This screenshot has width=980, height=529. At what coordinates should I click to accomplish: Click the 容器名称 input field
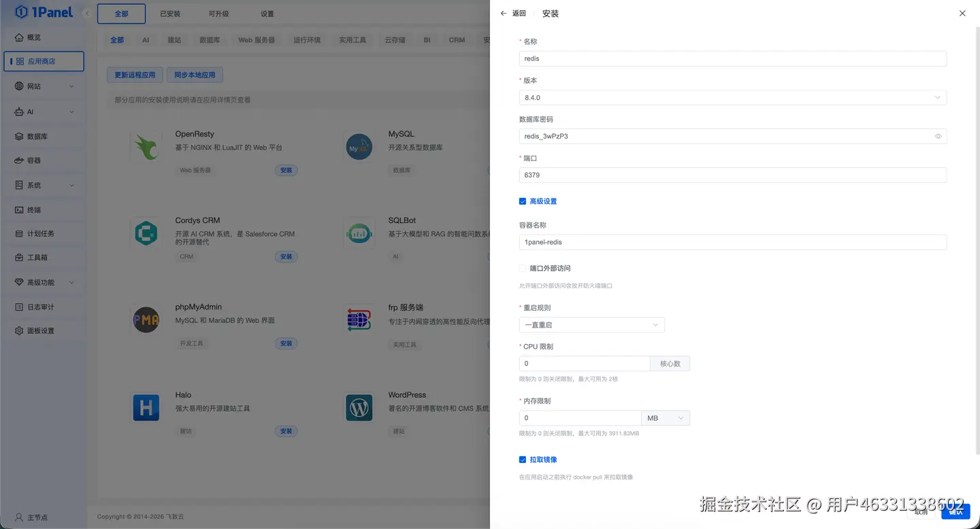pos(732,242)
